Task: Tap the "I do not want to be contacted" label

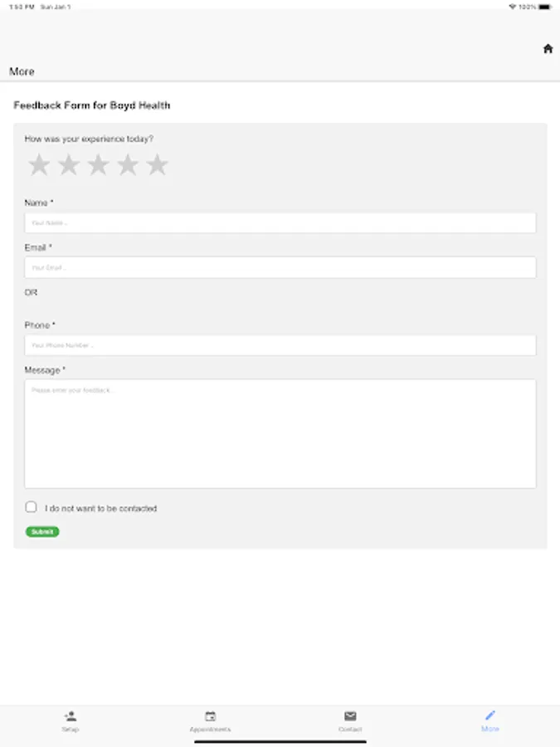Action: pyautogui.click(x=100, y=508)
